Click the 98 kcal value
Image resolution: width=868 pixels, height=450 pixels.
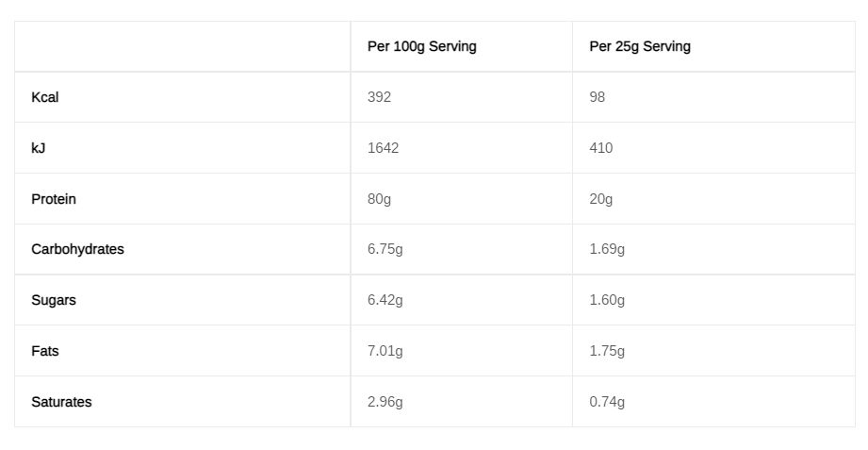[598, 97]
